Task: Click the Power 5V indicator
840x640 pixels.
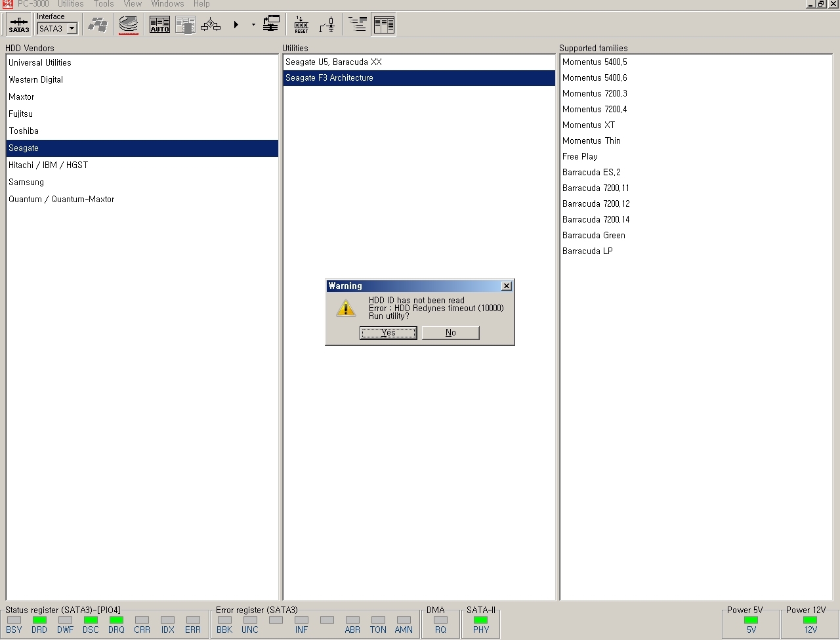Action: (751, 620)
